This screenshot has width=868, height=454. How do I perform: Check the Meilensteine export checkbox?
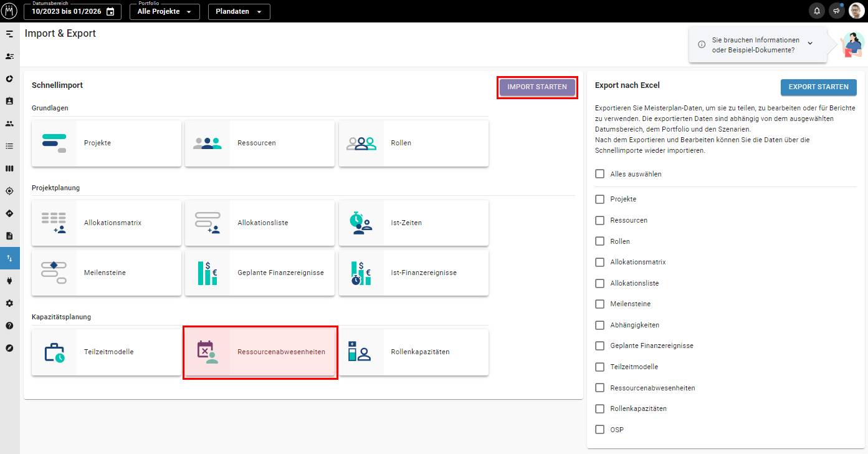click(x=600, y=304)
